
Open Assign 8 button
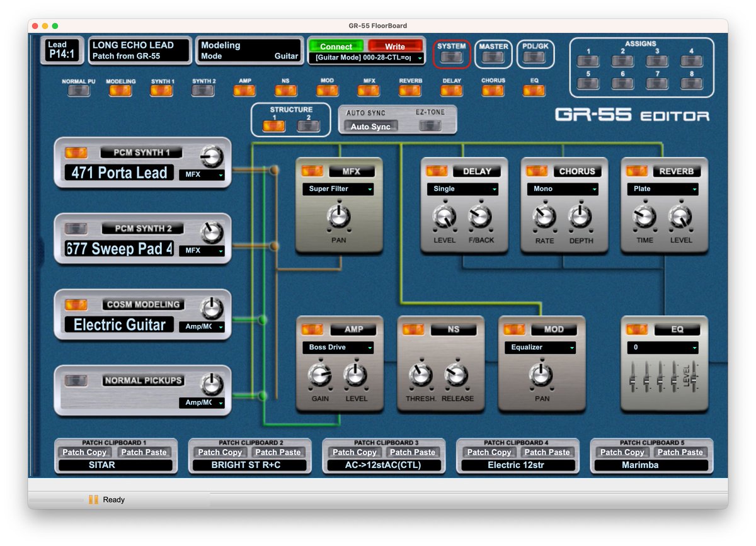pyautogui.click(x=691, y=83)
